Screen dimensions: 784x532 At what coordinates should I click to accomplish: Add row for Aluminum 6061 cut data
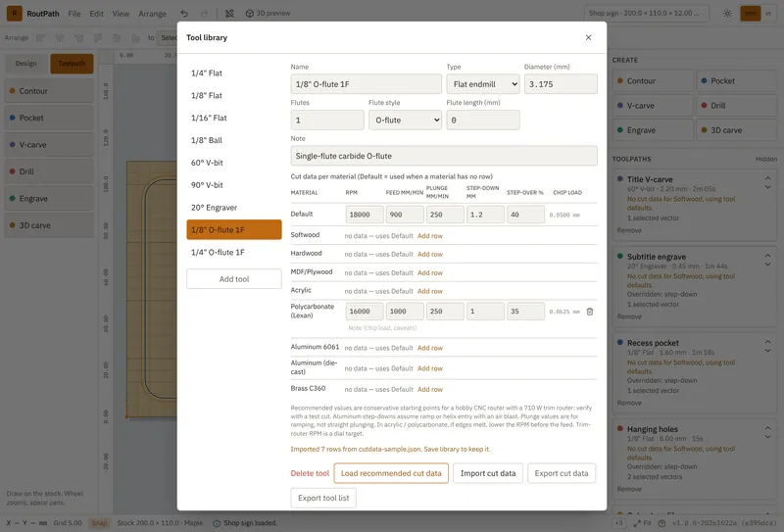coord(430,348)
